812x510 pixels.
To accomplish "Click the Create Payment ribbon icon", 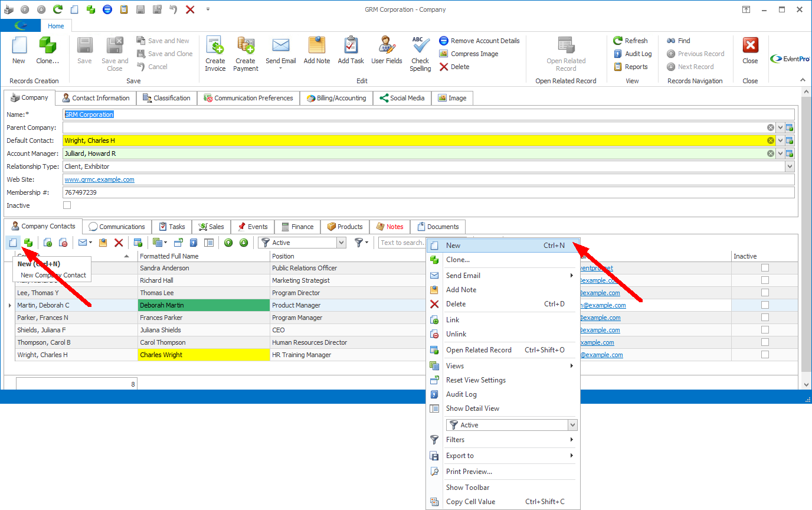I will (x=245, y=46).
